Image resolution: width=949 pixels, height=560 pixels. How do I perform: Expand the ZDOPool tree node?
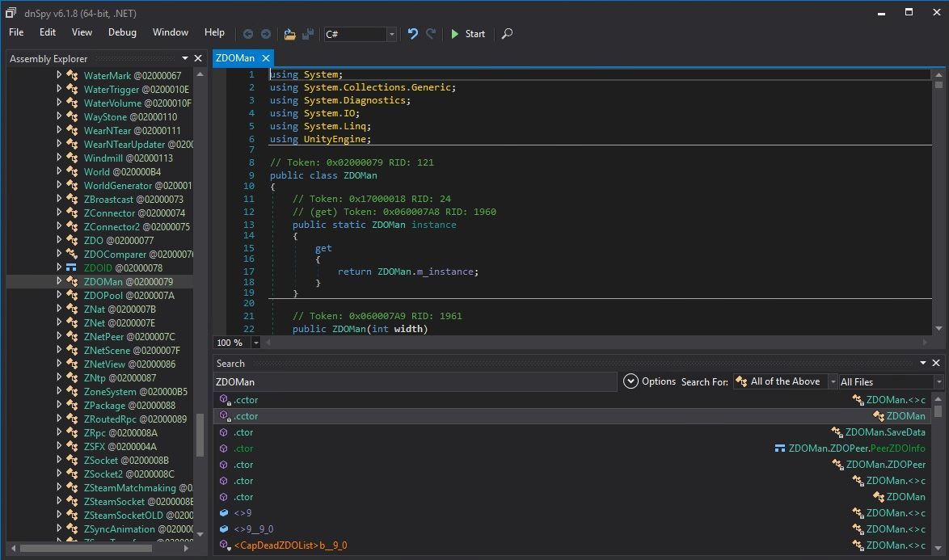(x=59, y=295)
